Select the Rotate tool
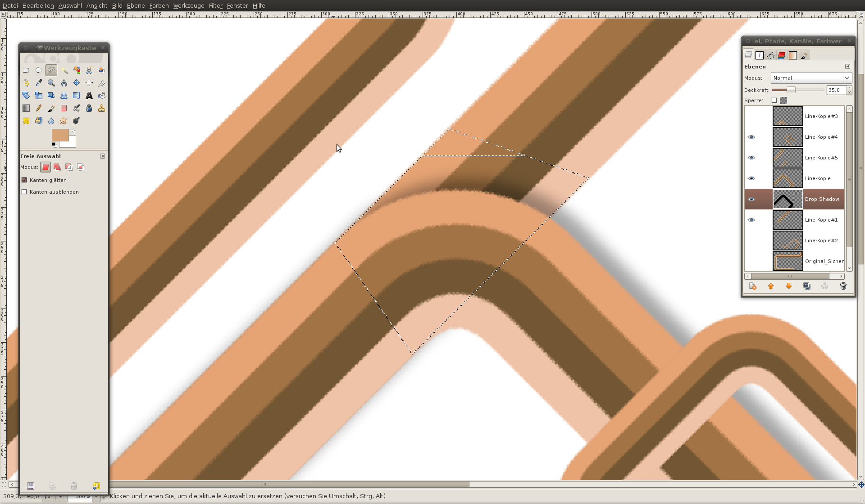The height and width of the screenshot is (504, 865). click(x=26, y=95)
